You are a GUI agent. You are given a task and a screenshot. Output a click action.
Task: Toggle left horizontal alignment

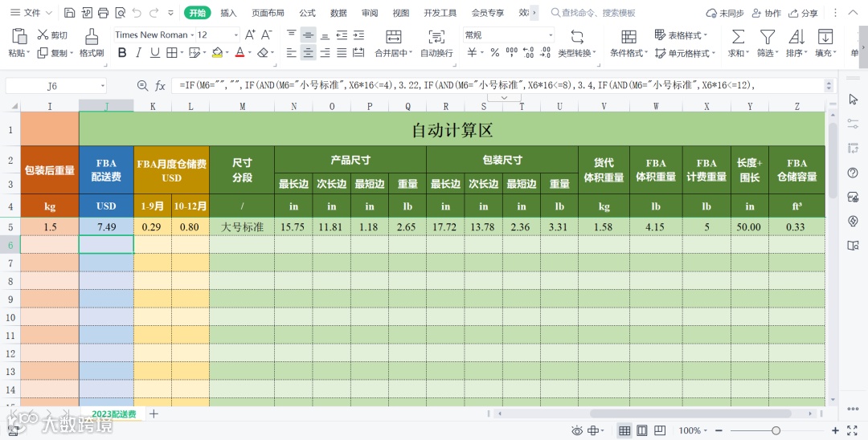[291, 52]
